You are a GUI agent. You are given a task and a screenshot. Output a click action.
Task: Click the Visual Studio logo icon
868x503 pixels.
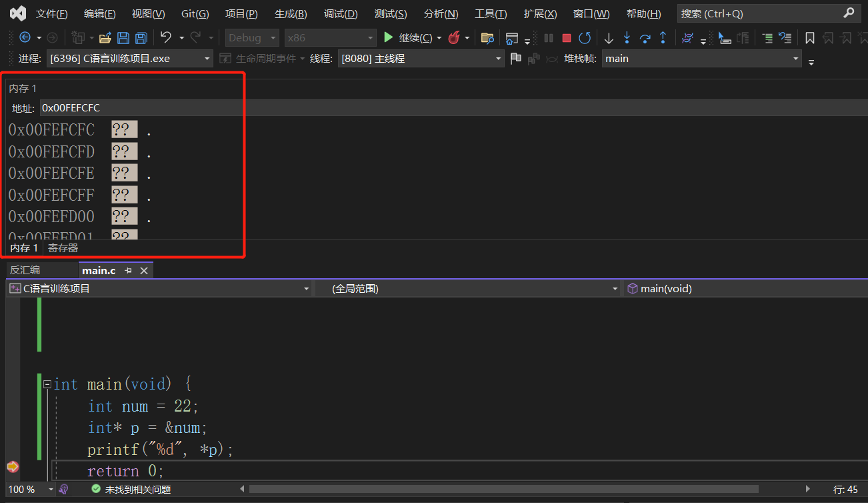(x=18, y=13)
